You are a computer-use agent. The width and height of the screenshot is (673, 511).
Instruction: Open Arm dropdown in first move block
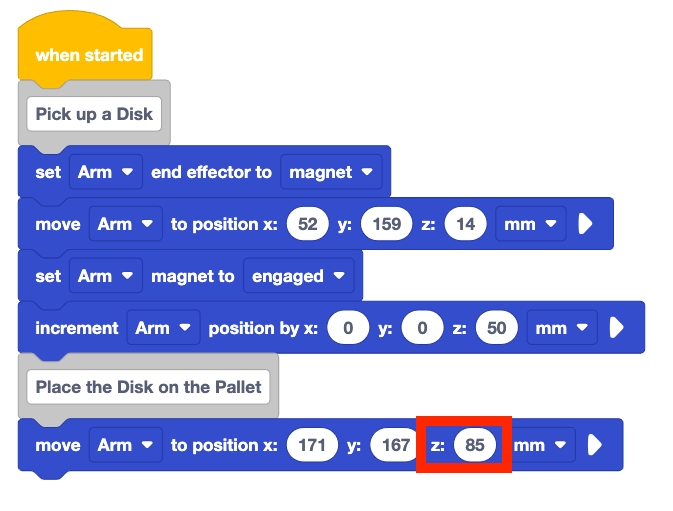[x=125, y=224]
